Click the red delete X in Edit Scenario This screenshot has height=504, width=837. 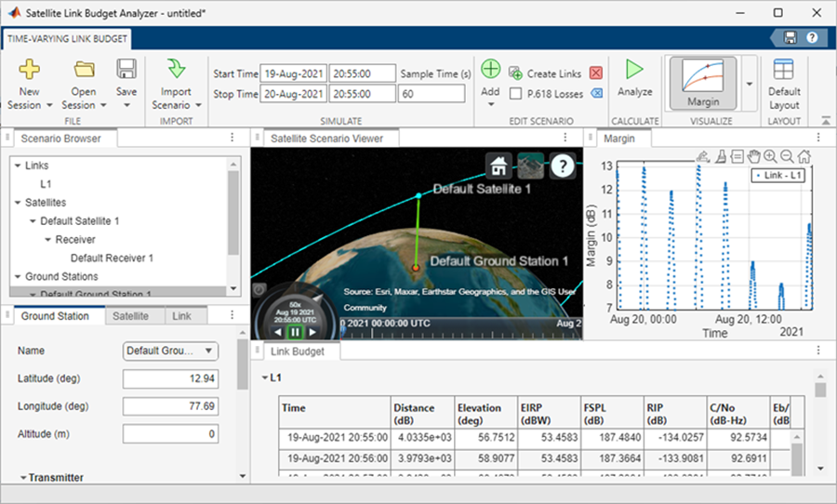click(596, 73)
